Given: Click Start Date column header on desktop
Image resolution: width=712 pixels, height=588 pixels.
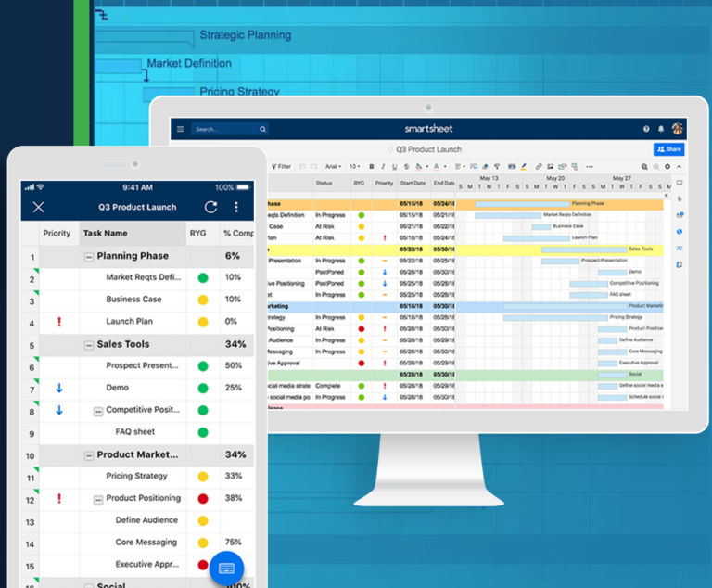Looking at the screenshot, I should pos(413,183).
